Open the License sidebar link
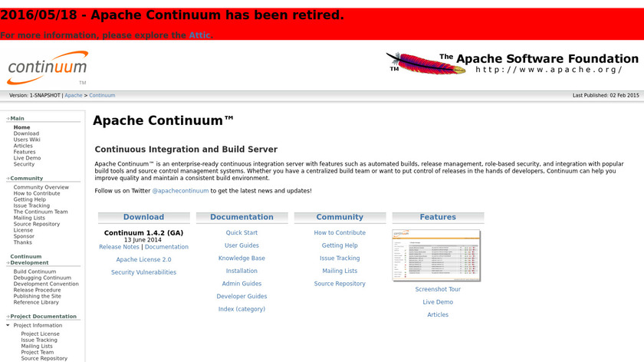Screen dimensions: 644x362 [23, 231]
